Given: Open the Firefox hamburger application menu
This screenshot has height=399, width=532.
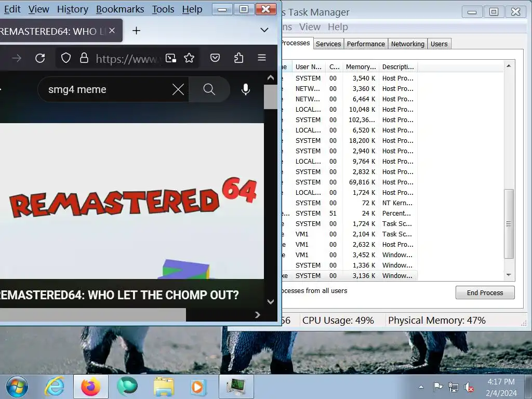Looking at the screenshot, I should (x=262, y=58).
